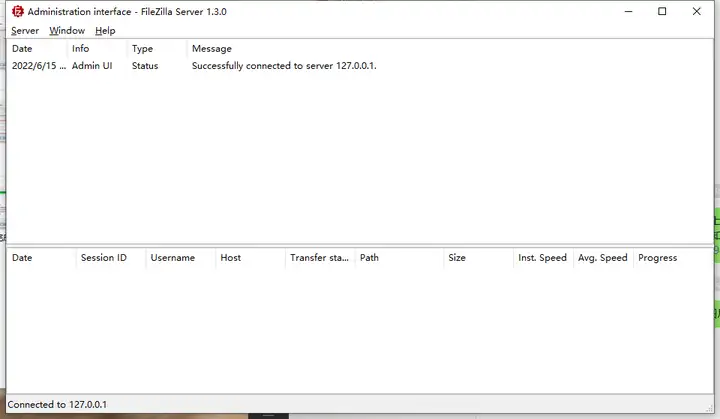Maximize the Administration interface window
This screenshot has width=720, height=419.
(x=662, y=11)
